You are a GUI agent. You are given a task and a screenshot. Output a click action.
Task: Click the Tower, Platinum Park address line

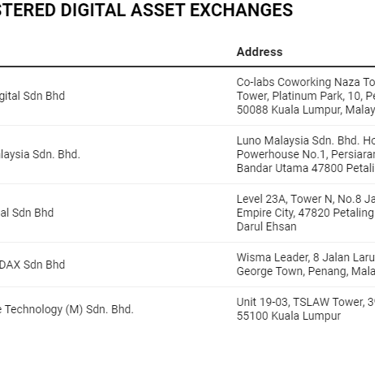point(306,96)
